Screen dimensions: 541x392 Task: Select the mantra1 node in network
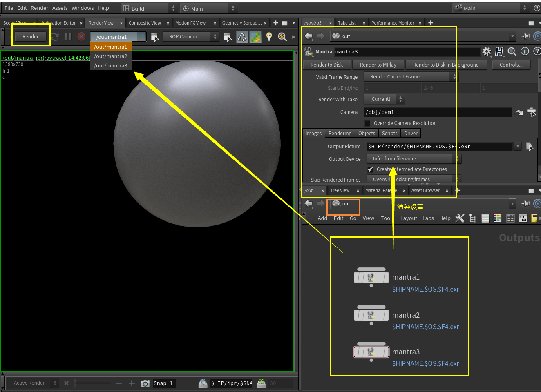click(371, 277)
